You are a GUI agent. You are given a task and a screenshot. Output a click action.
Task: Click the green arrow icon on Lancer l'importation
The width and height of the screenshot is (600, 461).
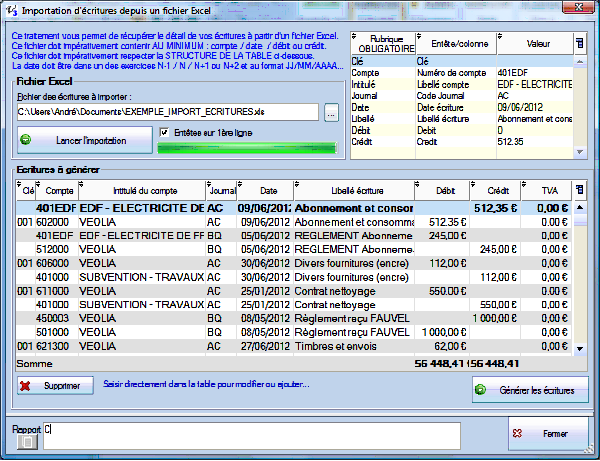pos(26,140)
